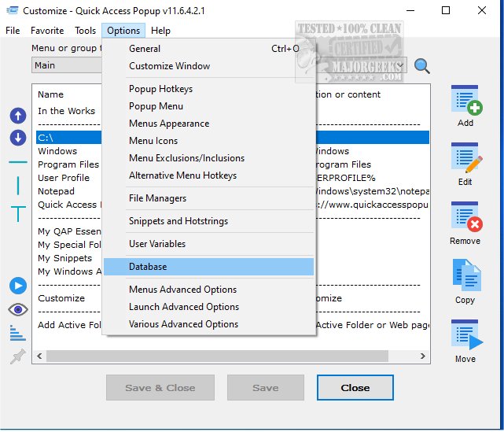504x432 pixels.
Task: Choose Launch Advanced Options
Action: click(208, 307)
